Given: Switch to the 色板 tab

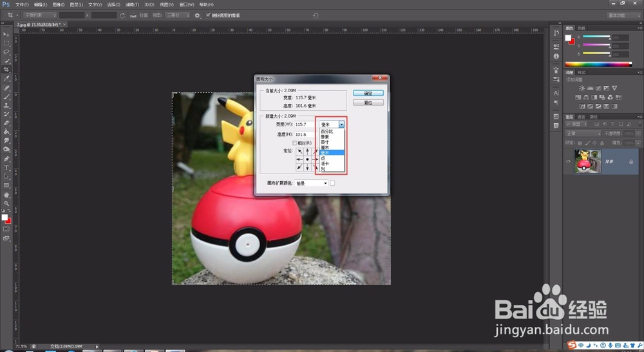Looking at the screenshot, I should pos(582,28).
